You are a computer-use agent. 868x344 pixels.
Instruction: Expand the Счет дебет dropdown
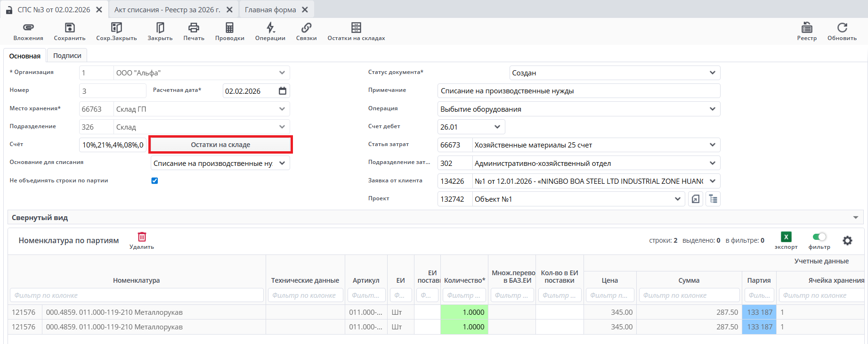[x=497, y=127]
